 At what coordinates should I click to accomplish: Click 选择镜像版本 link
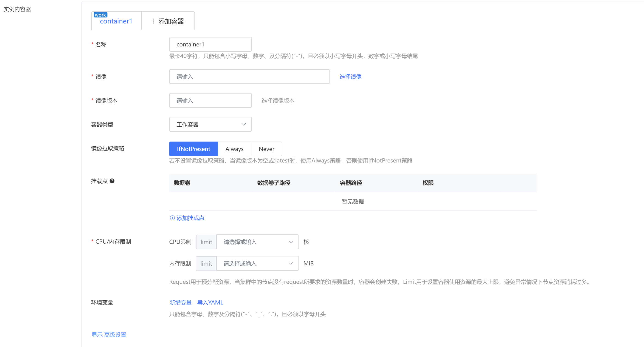[278, 101]
